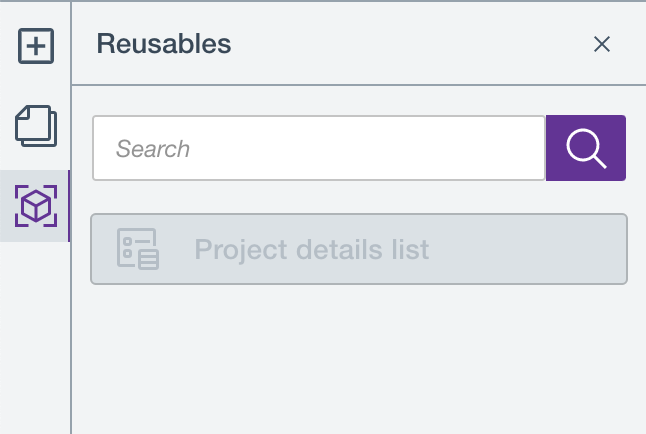Click the add element plus icon
The height and width of the screenshot is (434, 646).
pyautogui.click(x=36, y=47)
